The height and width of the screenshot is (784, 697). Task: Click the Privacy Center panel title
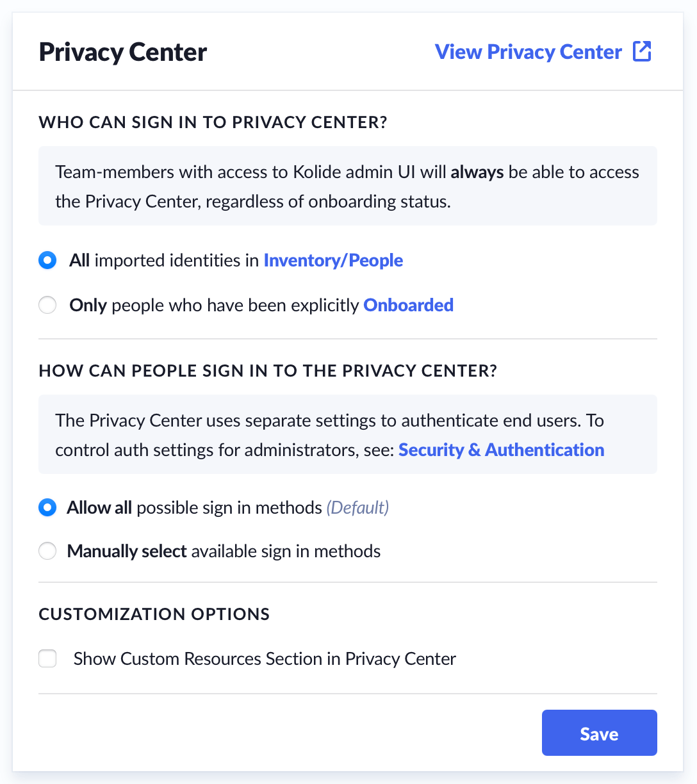123,52
